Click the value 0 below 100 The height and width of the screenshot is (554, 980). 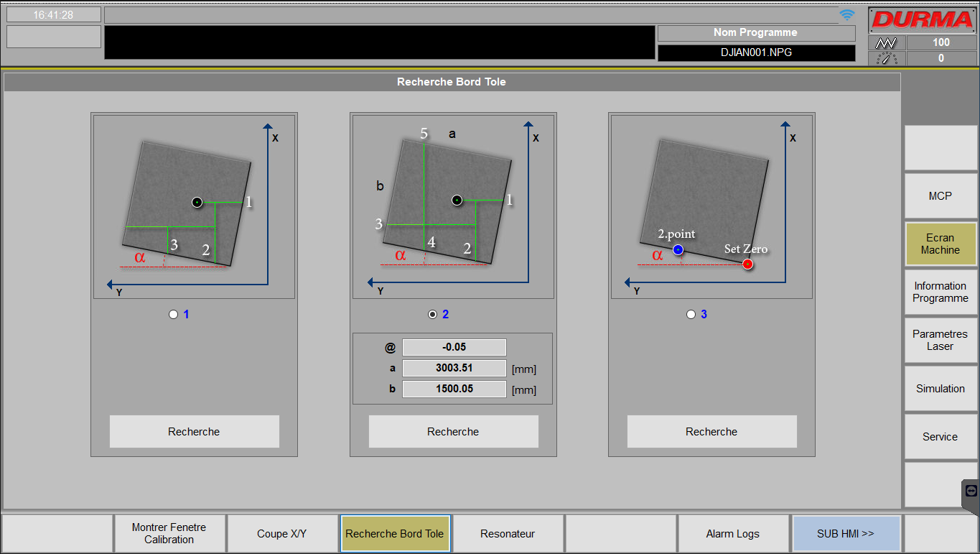coord(941,58)
